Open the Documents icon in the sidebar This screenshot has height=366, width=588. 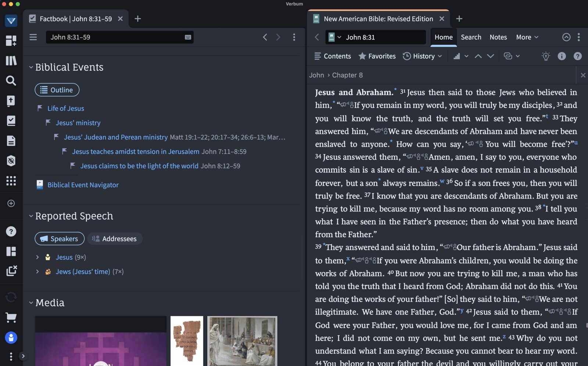(11, 141)
